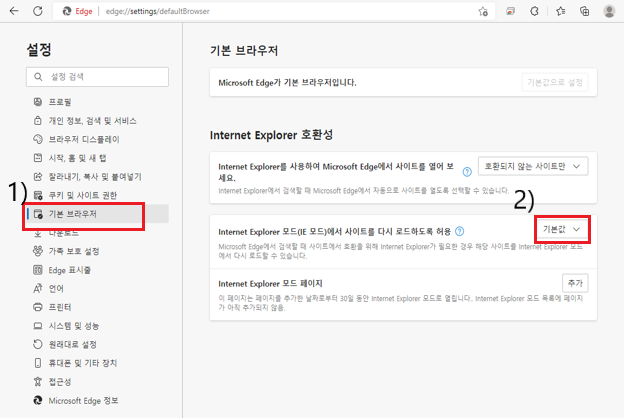Open 원래대로 설정 section
The height and width of the screenshot is (418, 624).
(x=98, y=344)
